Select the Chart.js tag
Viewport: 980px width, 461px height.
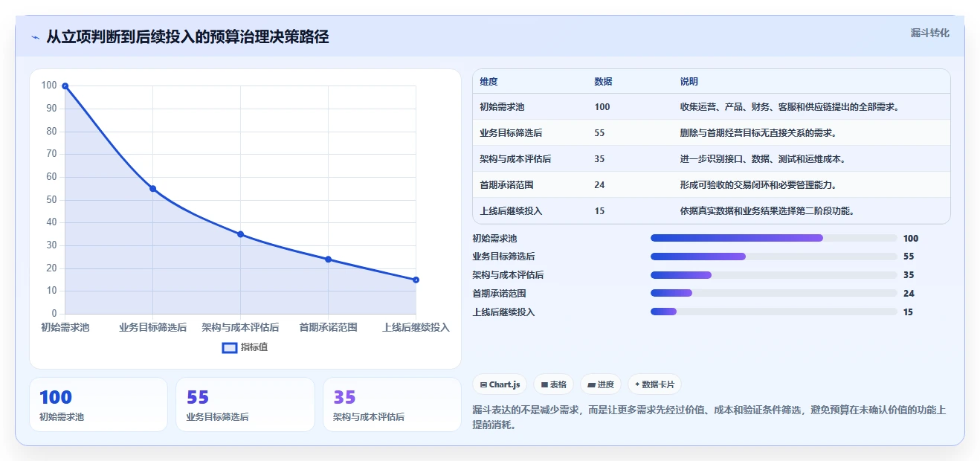(500, 384)
